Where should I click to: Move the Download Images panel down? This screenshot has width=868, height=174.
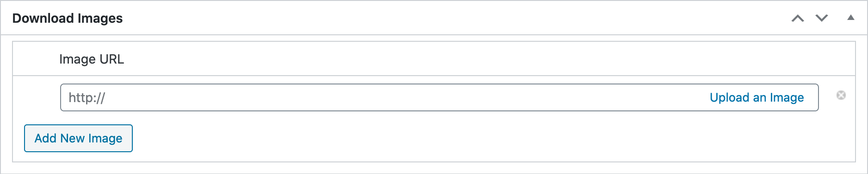tap(822, 18)
